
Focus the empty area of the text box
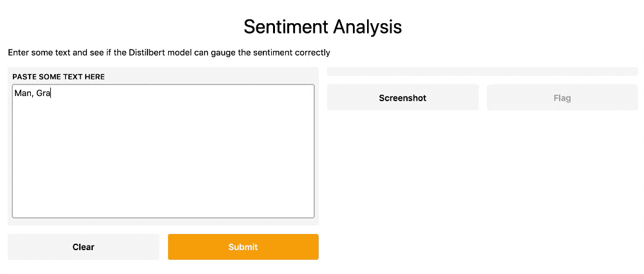coord(163,161)
